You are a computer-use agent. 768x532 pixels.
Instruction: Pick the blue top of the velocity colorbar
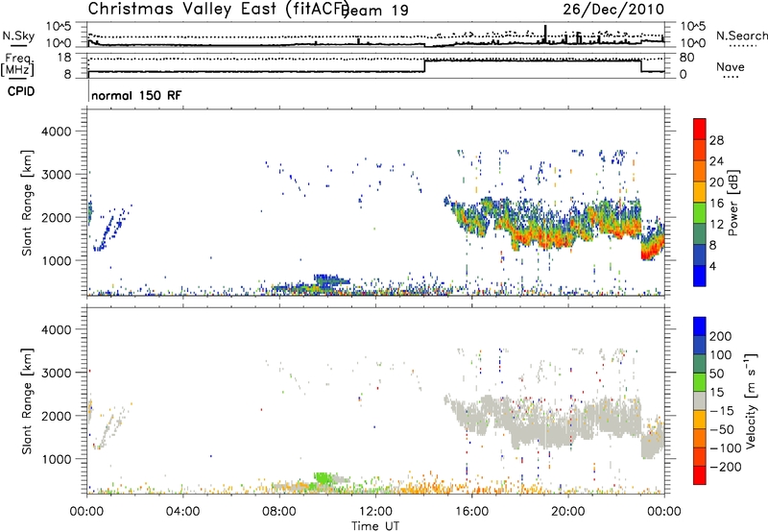700,326
